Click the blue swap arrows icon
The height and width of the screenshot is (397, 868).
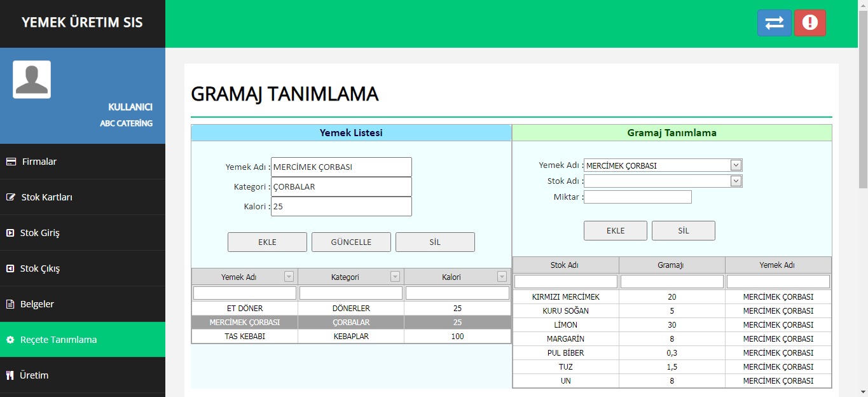pyautogui.click(x=774, y=23)
